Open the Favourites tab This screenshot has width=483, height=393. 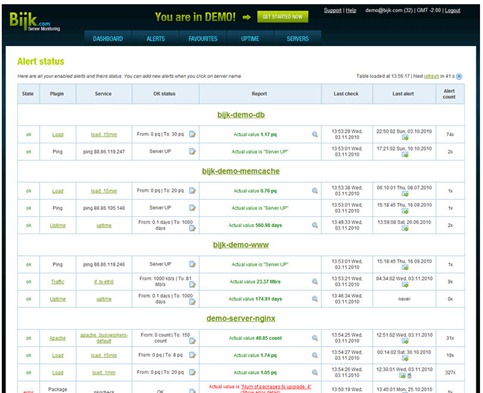(203, 38)
